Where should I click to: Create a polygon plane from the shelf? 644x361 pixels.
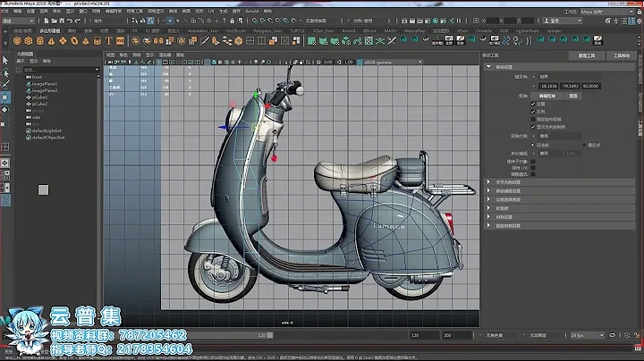[x=63, y=41]
